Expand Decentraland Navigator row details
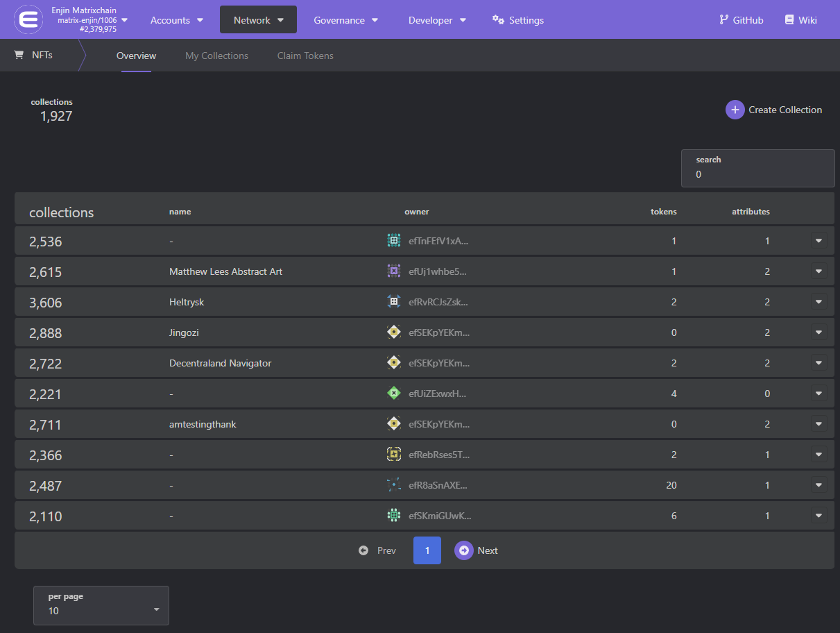Image resolution: width=840 pixels, height=633 pixels. pyautogui.click(x=819, y=363)
